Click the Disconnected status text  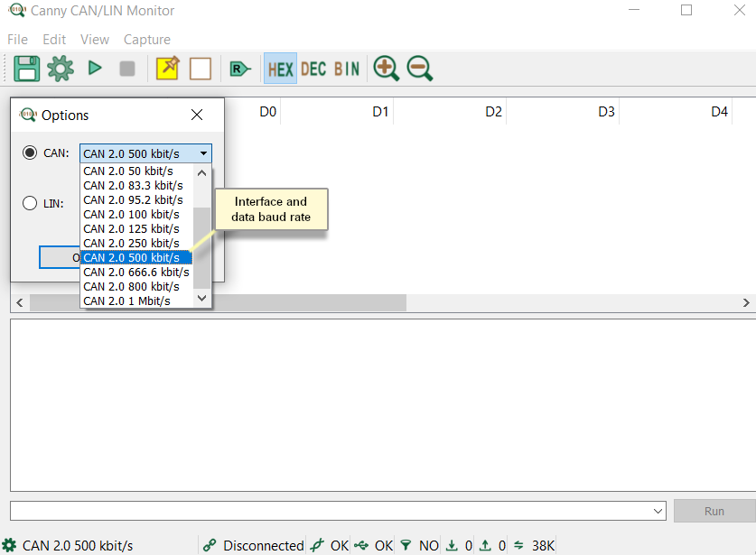[263, 545]
